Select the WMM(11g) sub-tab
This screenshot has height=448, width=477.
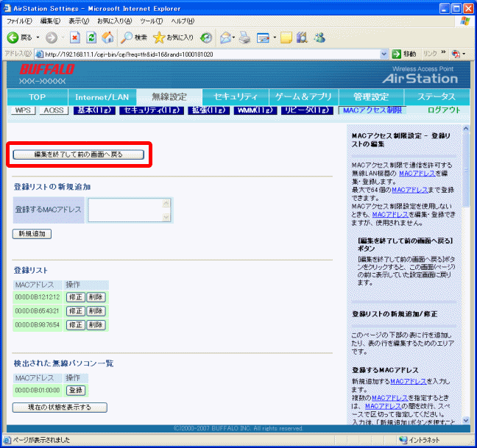(255, 110)
